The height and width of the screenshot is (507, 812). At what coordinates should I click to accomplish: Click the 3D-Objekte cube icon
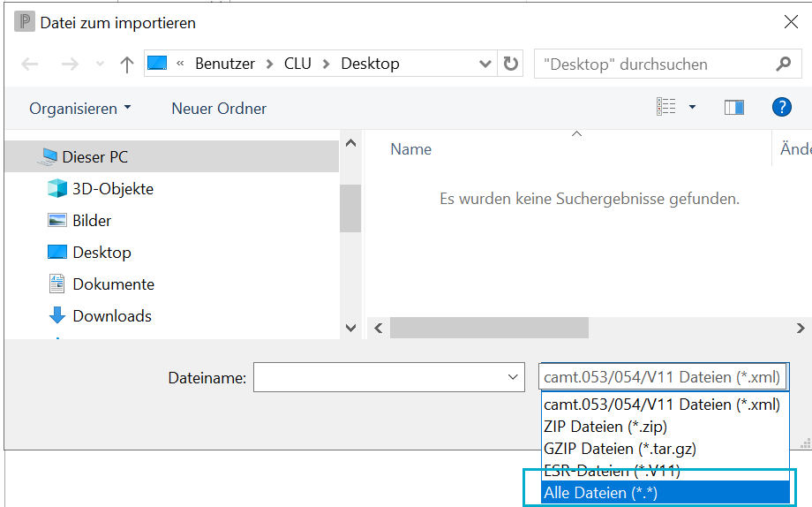point(57,188)
